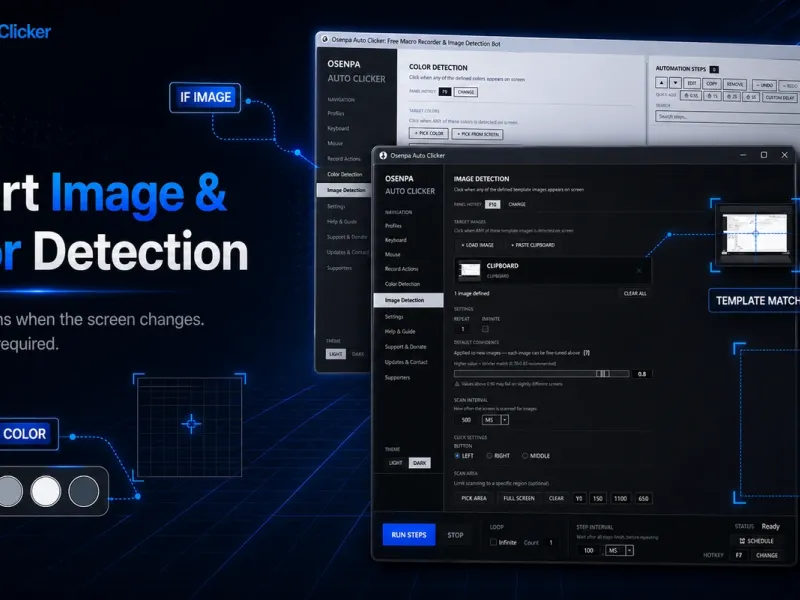Select LIGHT theme in the light window
This screenshot has height=600, width=800.
click(x=336, y=354)
